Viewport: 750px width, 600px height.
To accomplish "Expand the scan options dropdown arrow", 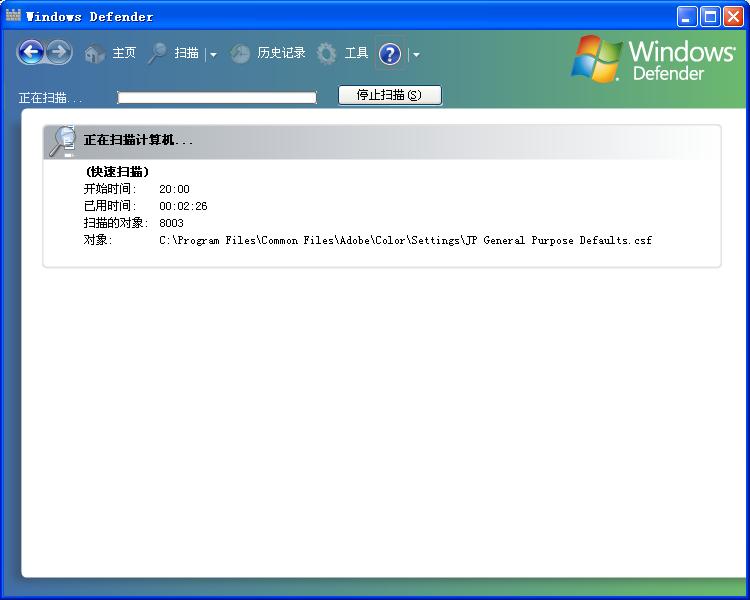I will click(x=213, y=55).
